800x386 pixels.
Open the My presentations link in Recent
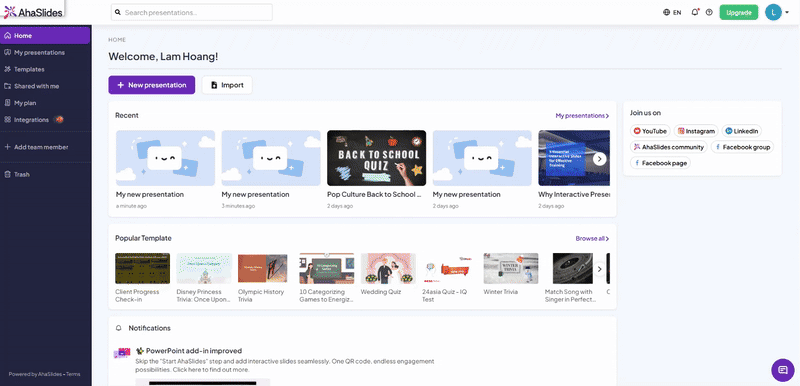(582, 116)
